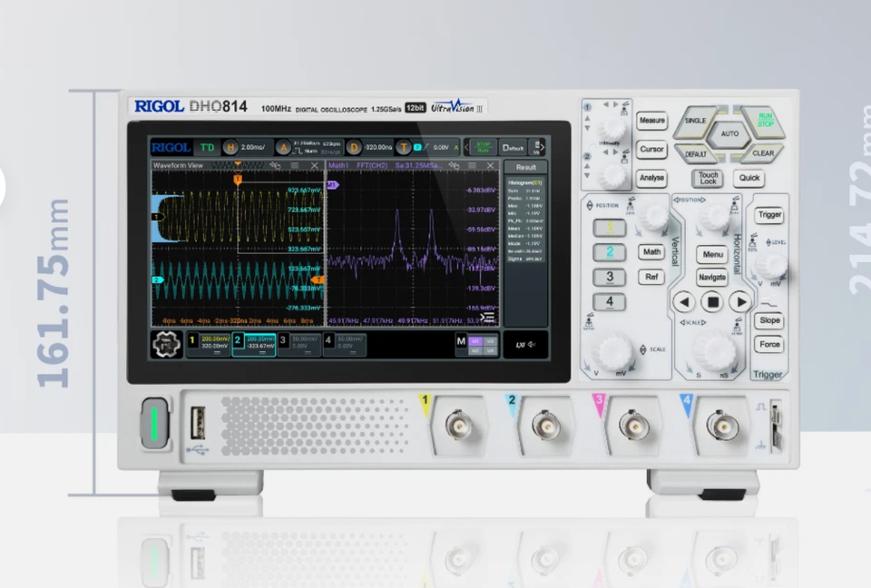Tap the on-screen STOP/RUN indicator
This screenshot has width=871, height=588.
tap(484, 147)
